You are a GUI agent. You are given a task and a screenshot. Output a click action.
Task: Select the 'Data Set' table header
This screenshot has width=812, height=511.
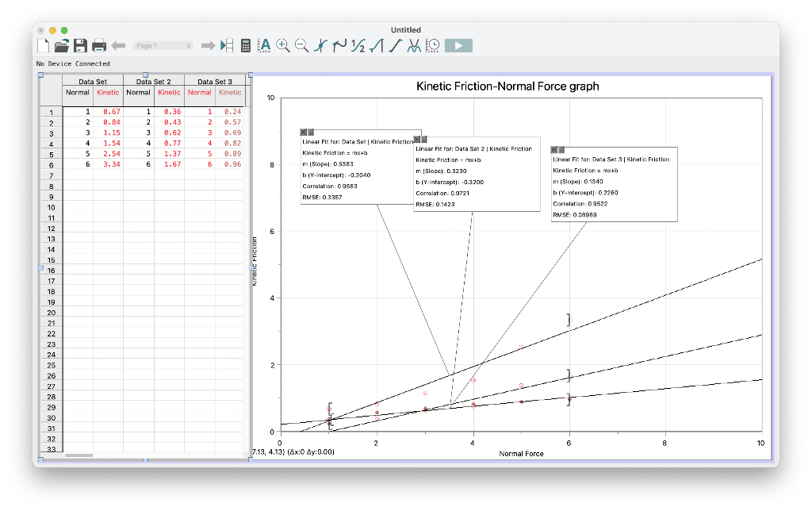93,82
